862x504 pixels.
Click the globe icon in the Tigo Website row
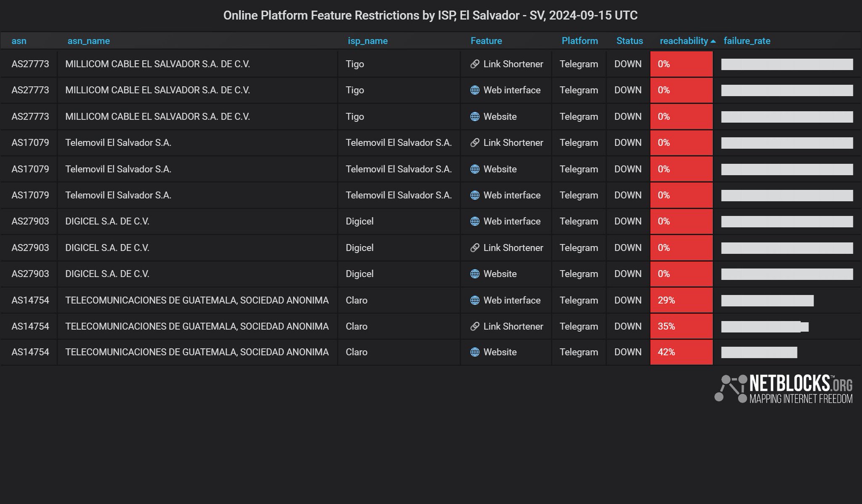(475, 117)
